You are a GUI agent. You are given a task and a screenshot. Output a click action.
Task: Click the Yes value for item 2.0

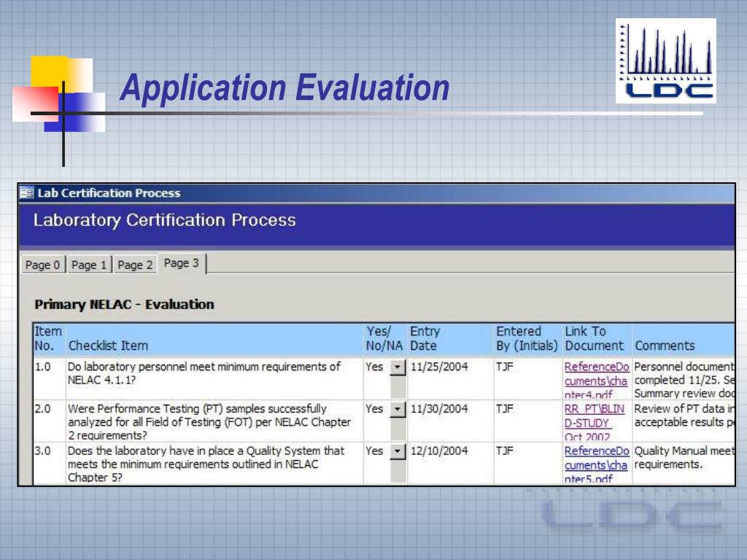(x=374, y=408)
